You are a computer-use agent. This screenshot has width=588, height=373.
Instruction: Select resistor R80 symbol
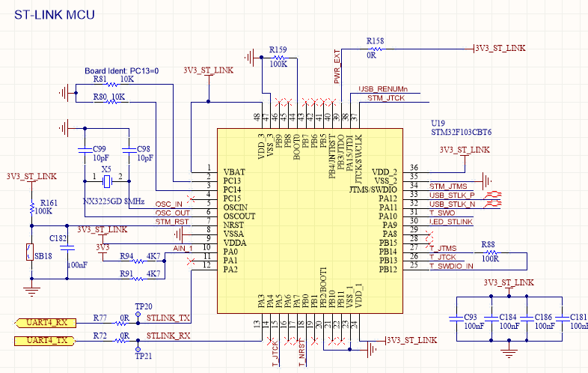112,102
